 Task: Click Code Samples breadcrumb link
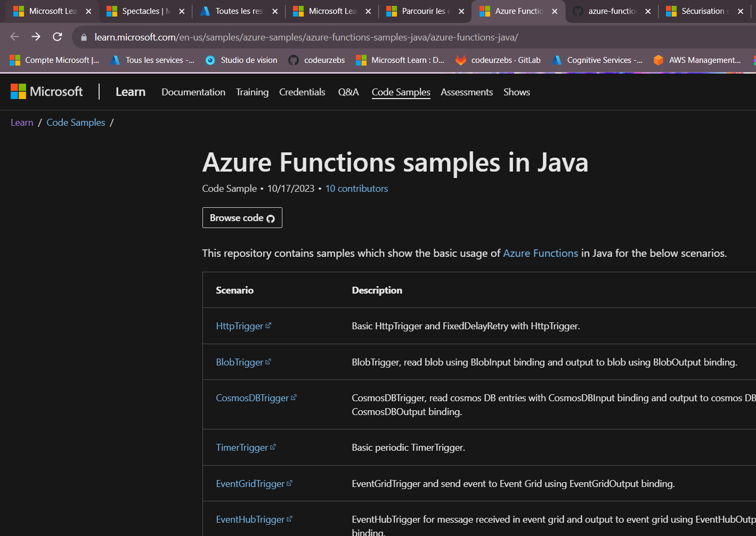tap(76, 123)
